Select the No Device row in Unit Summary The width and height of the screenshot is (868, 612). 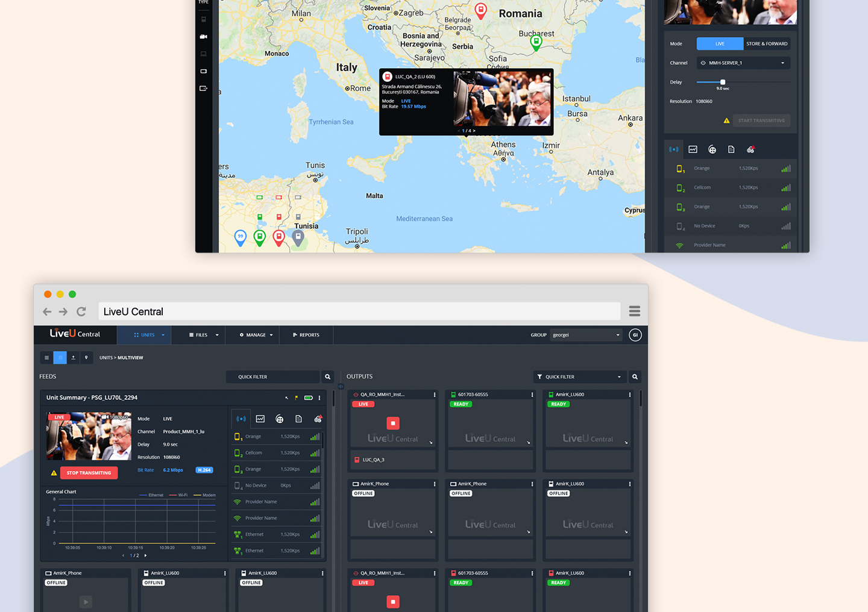(276, 486)
